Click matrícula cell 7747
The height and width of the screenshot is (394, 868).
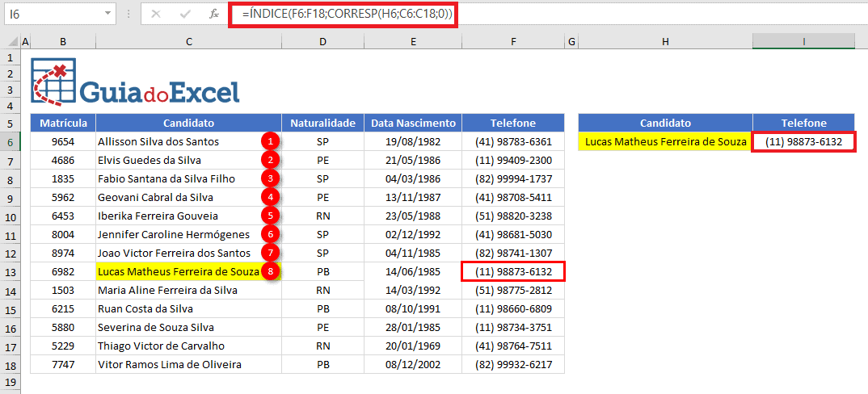coord(63,365)
